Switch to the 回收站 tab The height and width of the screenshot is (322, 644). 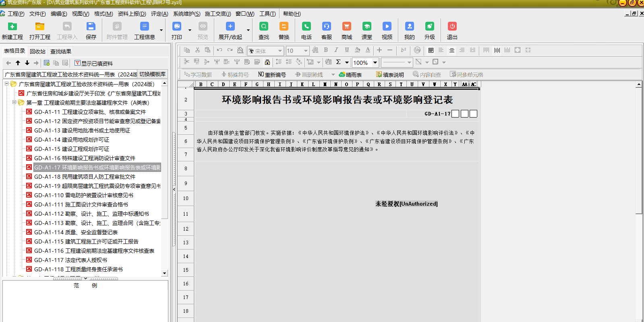click(37, 52)
